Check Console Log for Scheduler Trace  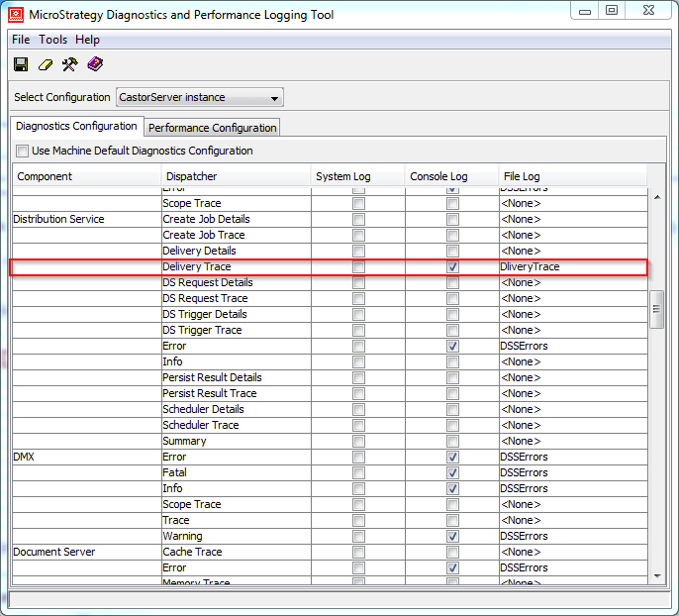(452, 426)
